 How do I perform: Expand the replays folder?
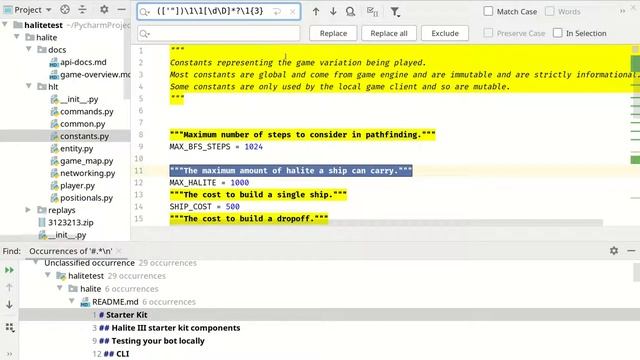pos(28,210)
